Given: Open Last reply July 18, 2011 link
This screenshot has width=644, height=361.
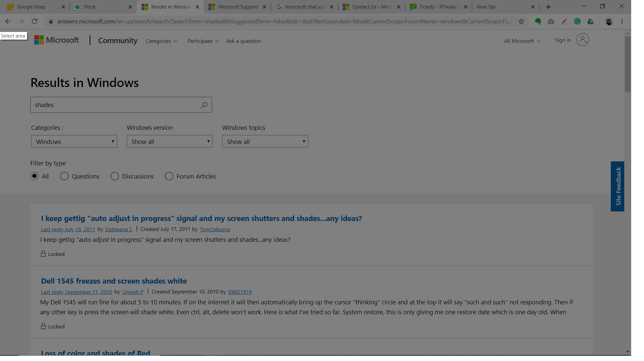Looking at the screenshot, I should point(68,229).
